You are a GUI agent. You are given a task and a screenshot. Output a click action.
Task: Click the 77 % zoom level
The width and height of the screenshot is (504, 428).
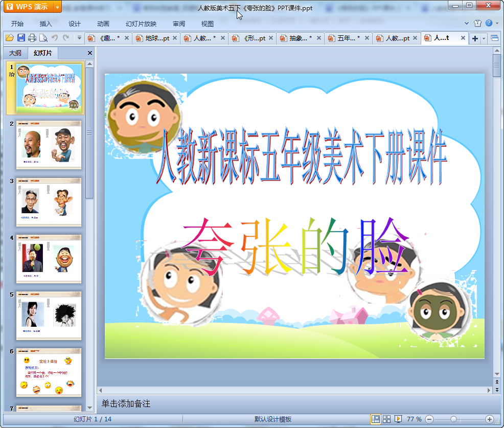tap(414, 419)
